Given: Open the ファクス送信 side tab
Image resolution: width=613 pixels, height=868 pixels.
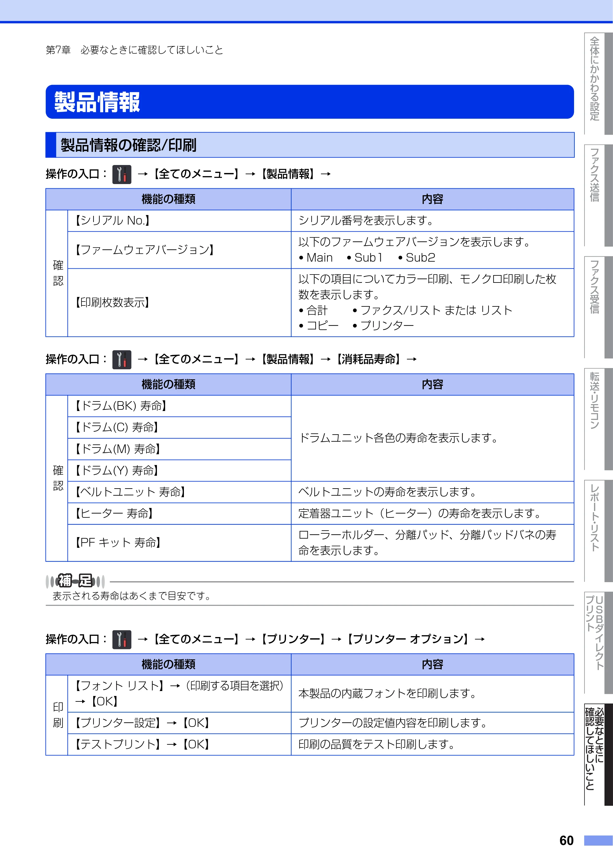Looking at the screenshot, I should 598,195.
